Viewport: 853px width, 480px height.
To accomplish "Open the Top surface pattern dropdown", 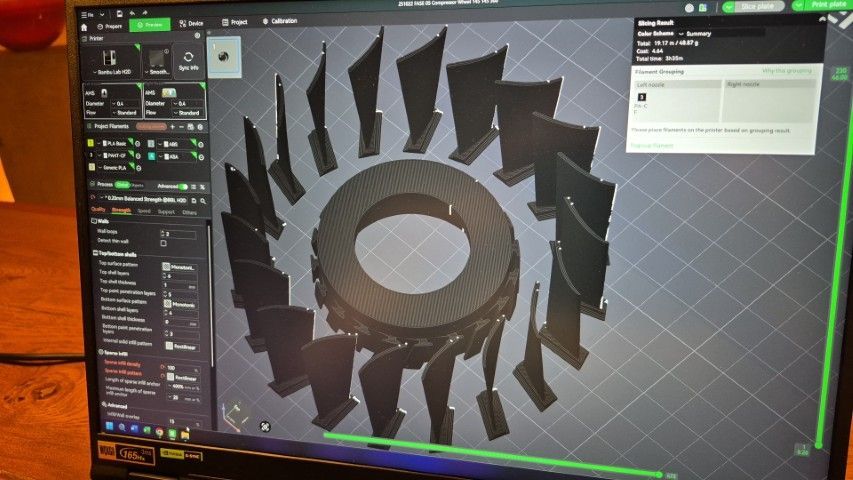I will pos(181,268).
